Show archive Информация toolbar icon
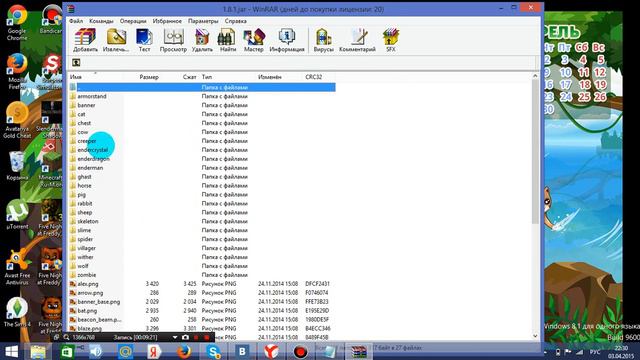Screen dimensions: 640x360 coord(287,40)
